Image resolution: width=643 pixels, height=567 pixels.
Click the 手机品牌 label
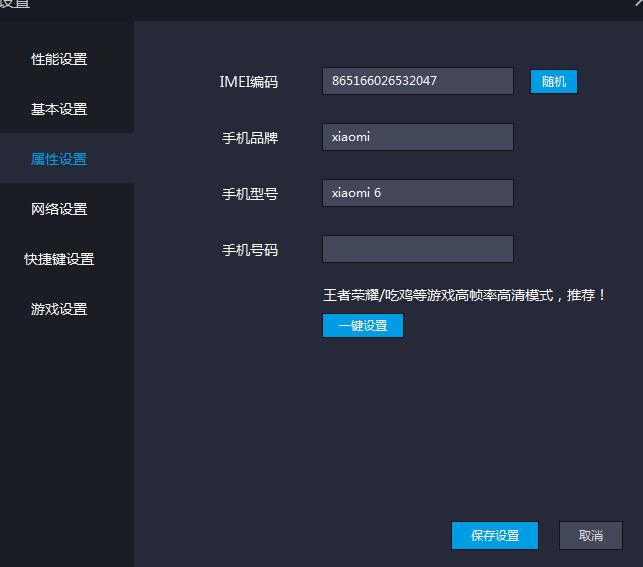click(x=250, y=138)
